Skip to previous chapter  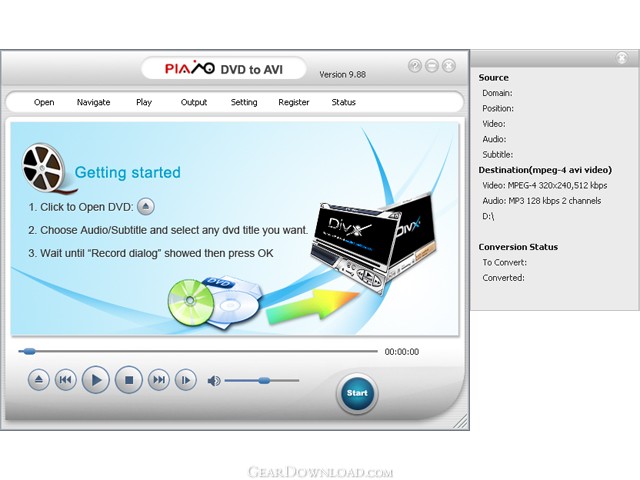point(65,380)
